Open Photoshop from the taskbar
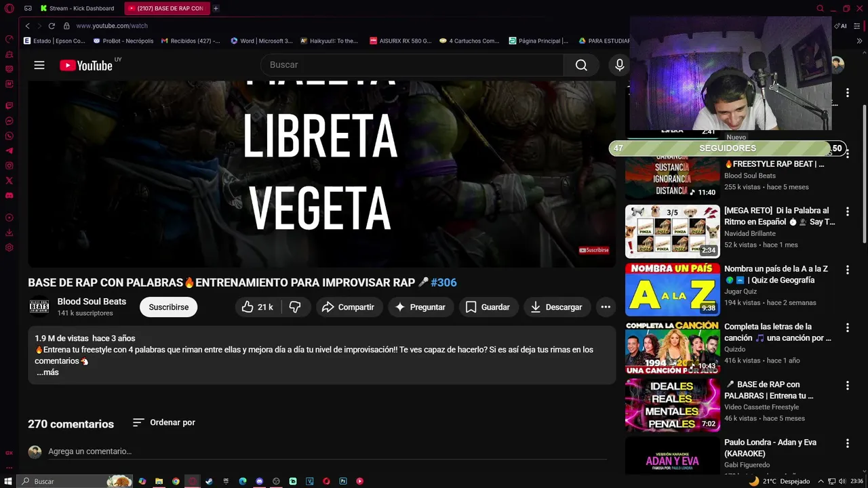This screenshot has width=868, height=488. coord(343,481)
